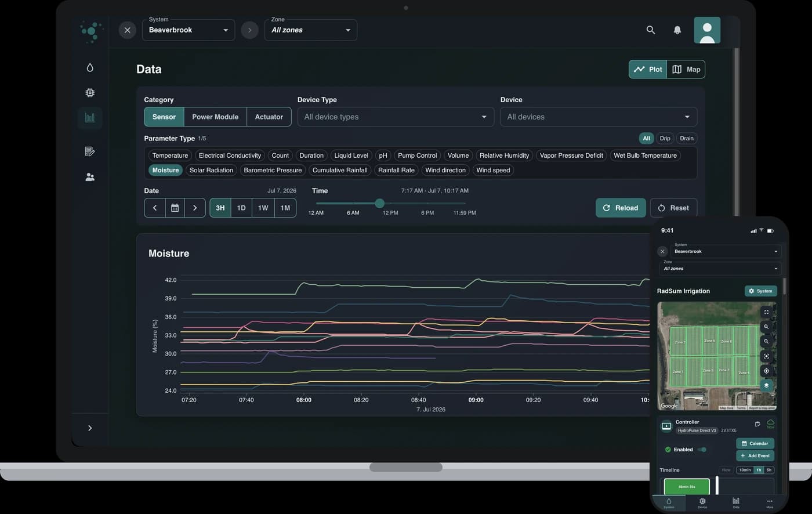Click fit-to-bounds icon on phone map
Screen dimensions: 812x514
(766, 356)
